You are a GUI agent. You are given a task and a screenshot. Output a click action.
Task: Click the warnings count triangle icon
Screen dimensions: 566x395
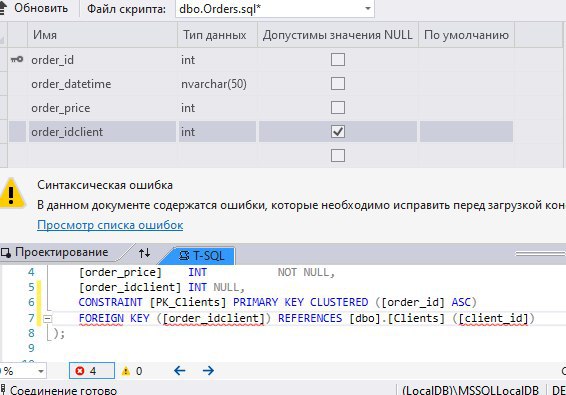(x=126, y=371)
